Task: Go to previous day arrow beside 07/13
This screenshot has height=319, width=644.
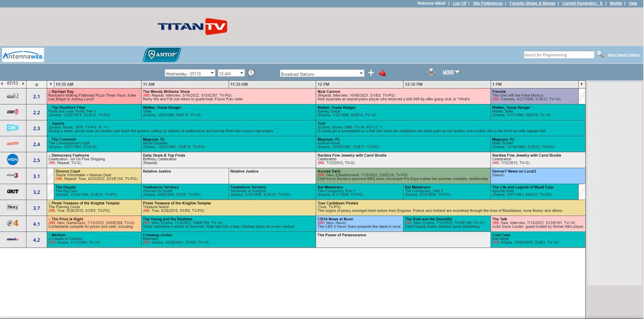Action: [2, 84]
